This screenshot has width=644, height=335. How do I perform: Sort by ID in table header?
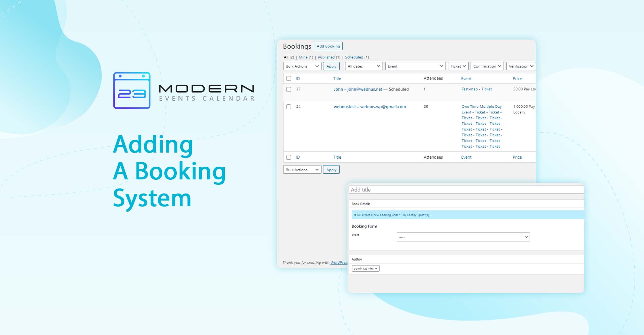click(x=298, y=79)
